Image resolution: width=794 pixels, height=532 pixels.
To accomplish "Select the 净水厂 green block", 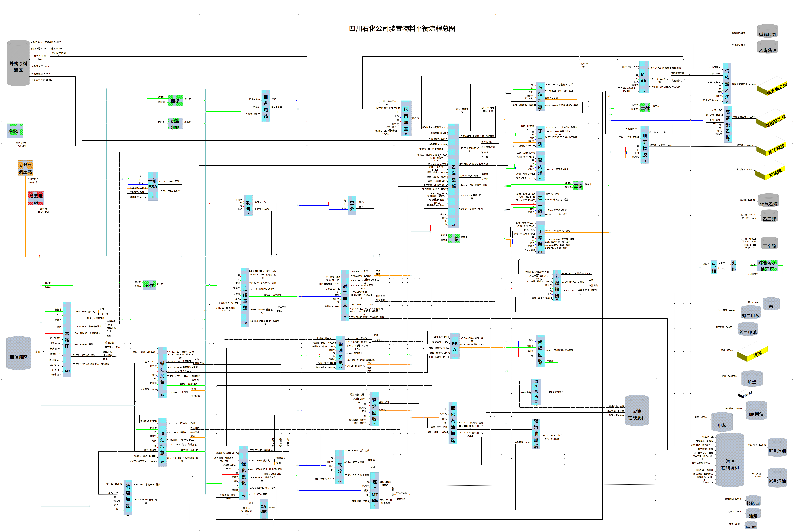I will 15,131.
